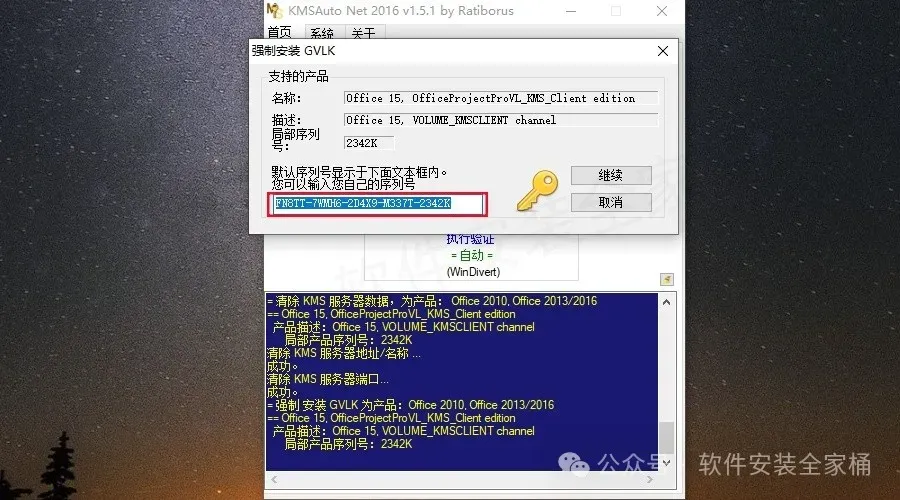
Task: Close the KMSAuto Net main window
Action: point(662,11)
